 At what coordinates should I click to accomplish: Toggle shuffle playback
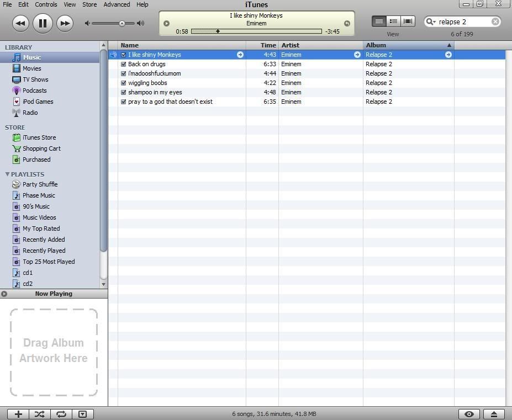coord(40,414)
